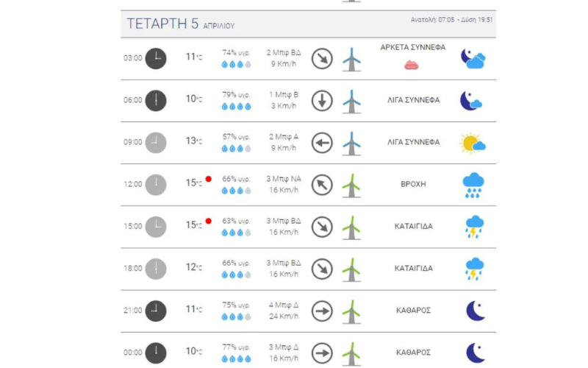Click the Ανατολή 07:05 sunrise text

[433, 20]
